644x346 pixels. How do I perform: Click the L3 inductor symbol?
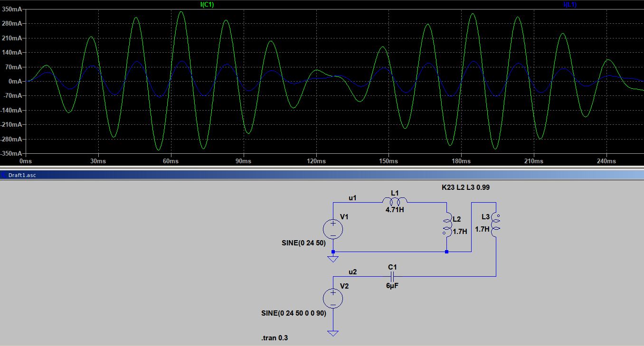click(x=496, y=225)
